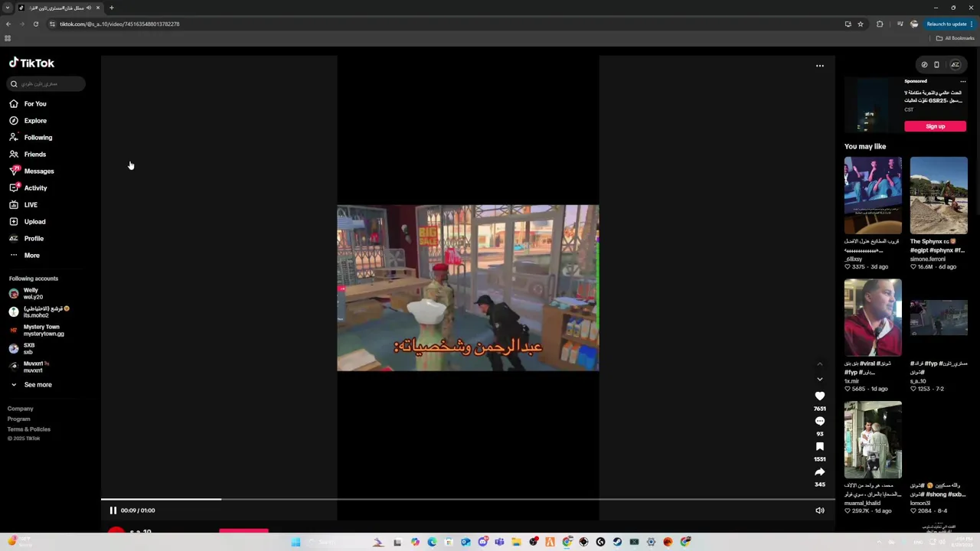
Task: Open the Chrome apps grid shortcut
Action: [8, 38]
